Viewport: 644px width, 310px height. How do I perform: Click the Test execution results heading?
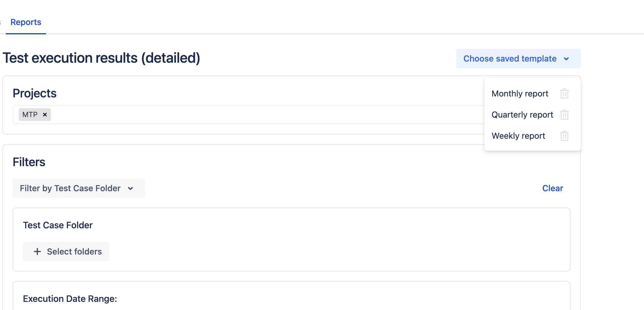[101, 58]
